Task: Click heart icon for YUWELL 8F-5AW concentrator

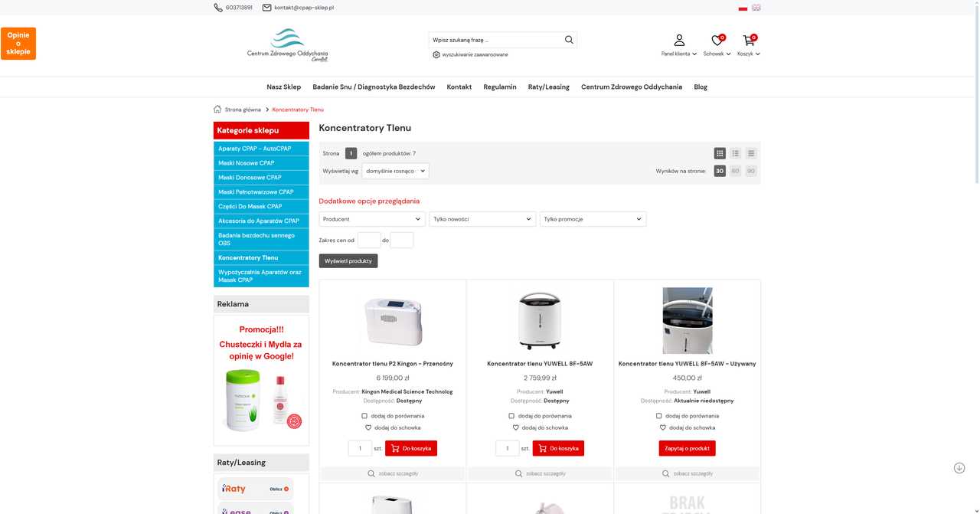Action: 515,427
